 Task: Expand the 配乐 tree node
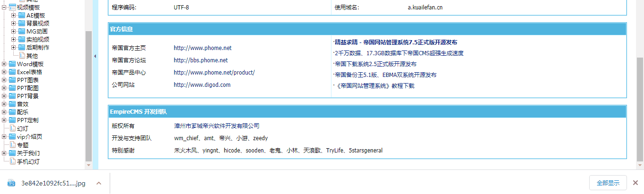[4, 112]
